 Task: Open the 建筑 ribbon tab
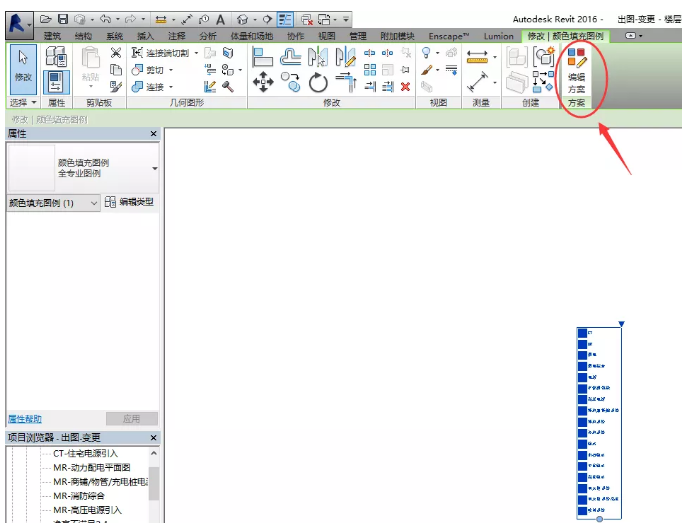pos(52,36)
